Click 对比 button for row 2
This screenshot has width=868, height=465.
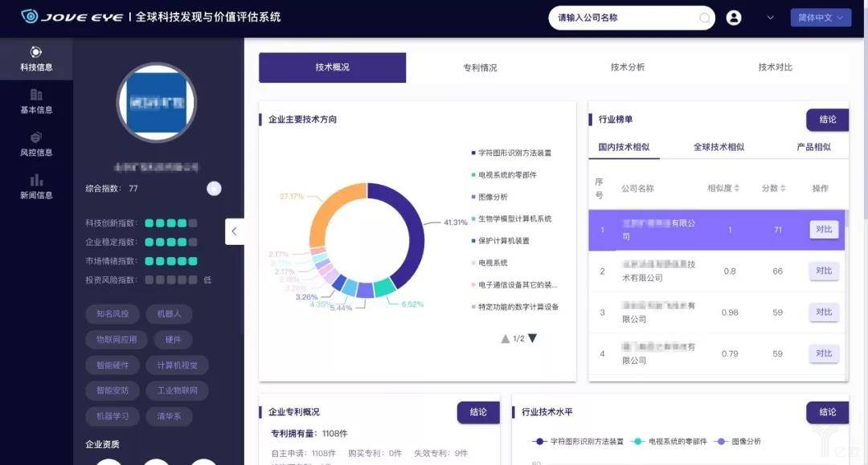pos(824,271)
